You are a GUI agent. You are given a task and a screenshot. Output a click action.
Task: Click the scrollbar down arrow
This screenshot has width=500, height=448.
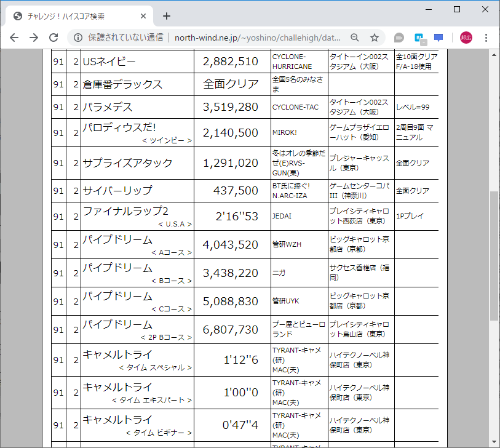(x=493, y=442)
